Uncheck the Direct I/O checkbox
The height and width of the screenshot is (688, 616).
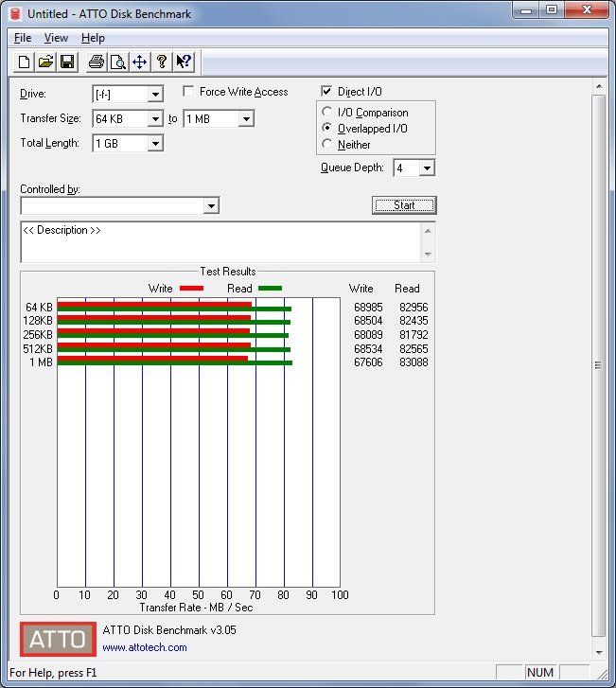click(x=326, y=91)
